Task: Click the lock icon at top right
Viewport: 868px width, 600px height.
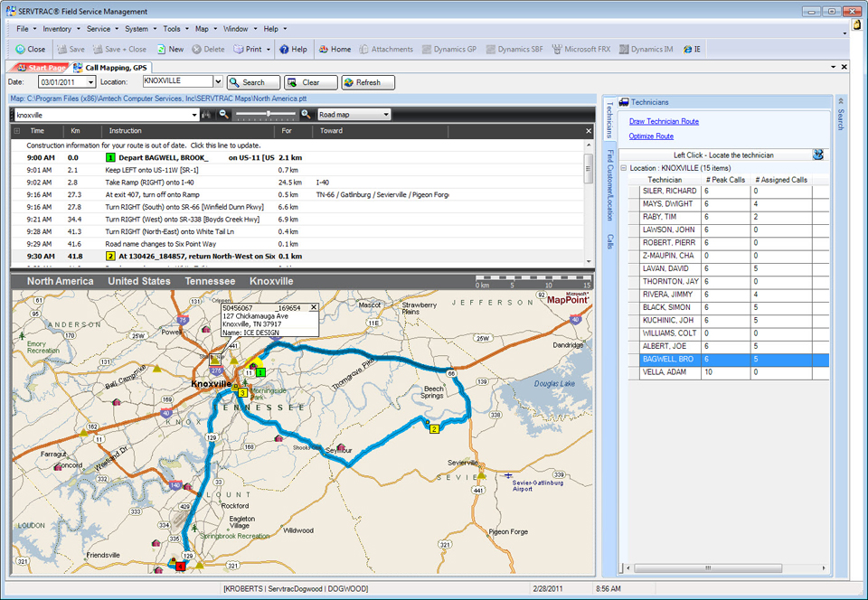Action: (857, 25)
